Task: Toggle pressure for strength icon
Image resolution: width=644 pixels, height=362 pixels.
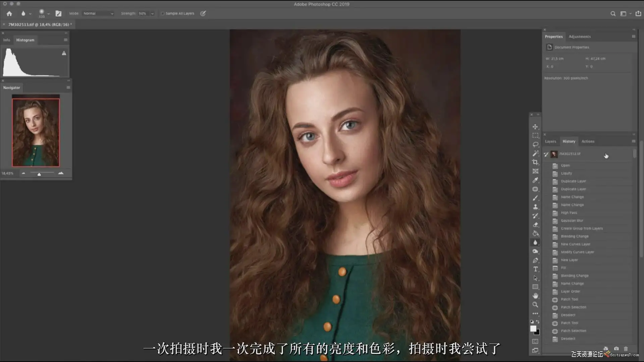Action: coord(203,13)
